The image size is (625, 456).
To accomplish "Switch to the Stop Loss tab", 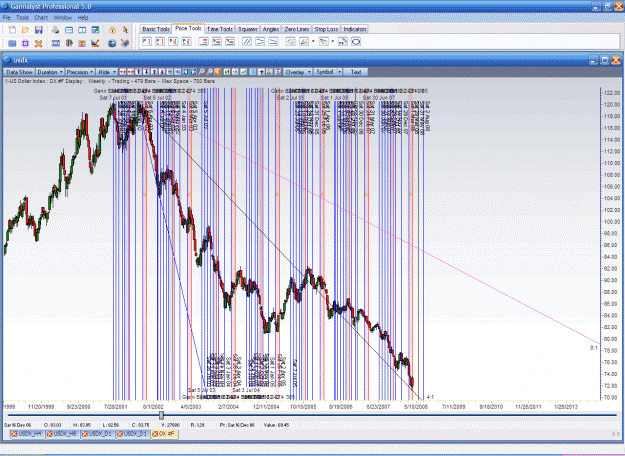I will coord(326,29).
